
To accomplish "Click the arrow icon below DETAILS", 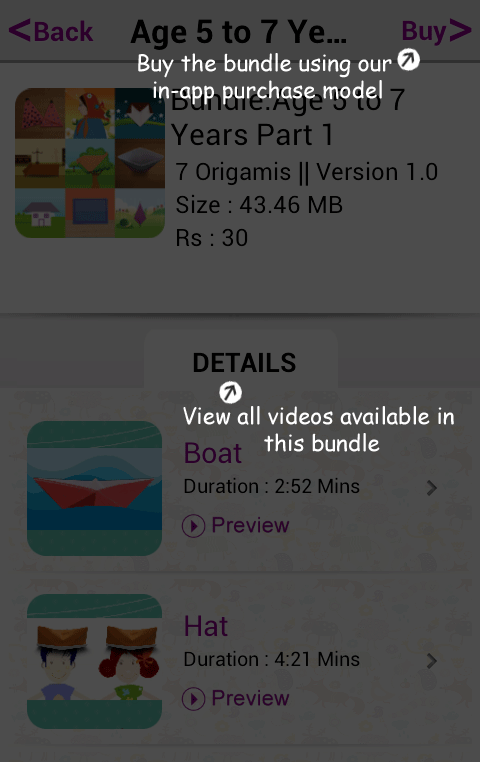I will pyautogui.click(x=230, y=392).
